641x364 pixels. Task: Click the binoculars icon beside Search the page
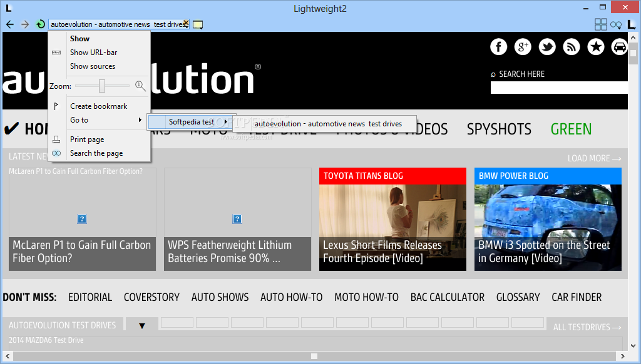coord(56,153)
